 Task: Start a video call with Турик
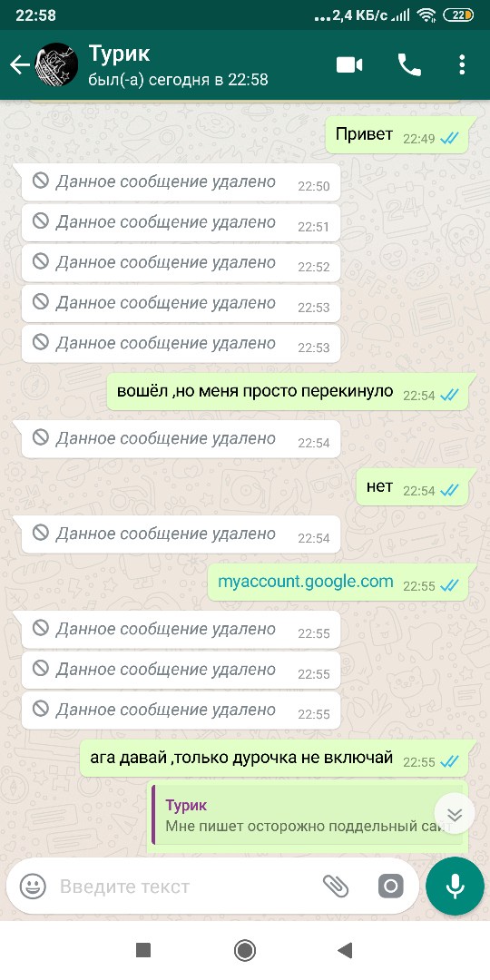pyautogui.click(x=349, y=65)
